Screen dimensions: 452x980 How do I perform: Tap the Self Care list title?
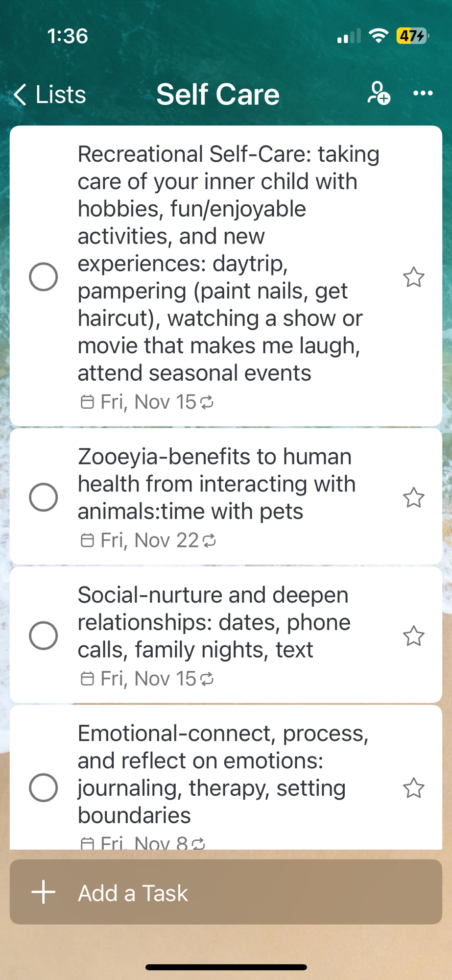click(x=218, y=94)
